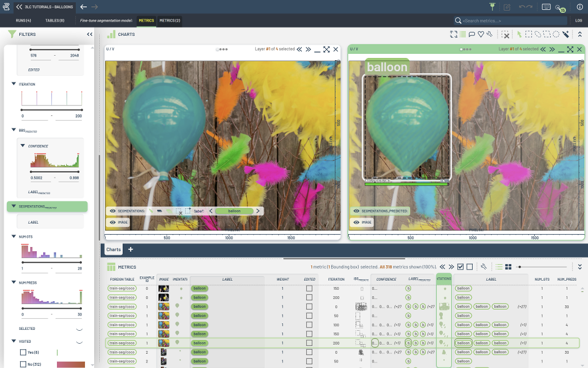Adjust the metrics table row-size slider
588x368 pixels.
(519, 267)
